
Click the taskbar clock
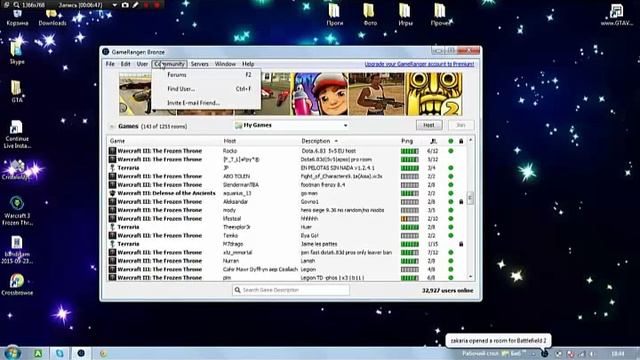tap(618, 353)
